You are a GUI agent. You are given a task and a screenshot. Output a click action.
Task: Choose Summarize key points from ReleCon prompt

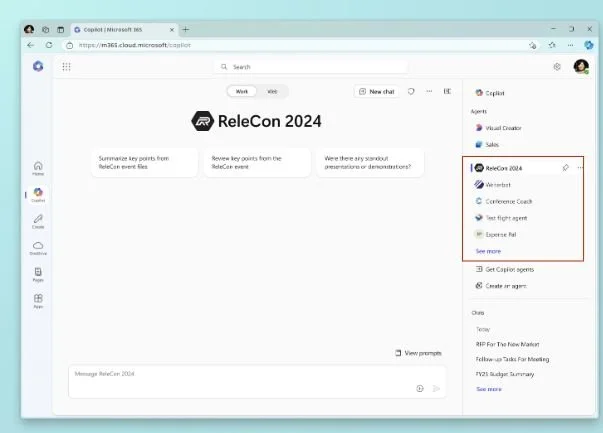click(x=145, y=163)
